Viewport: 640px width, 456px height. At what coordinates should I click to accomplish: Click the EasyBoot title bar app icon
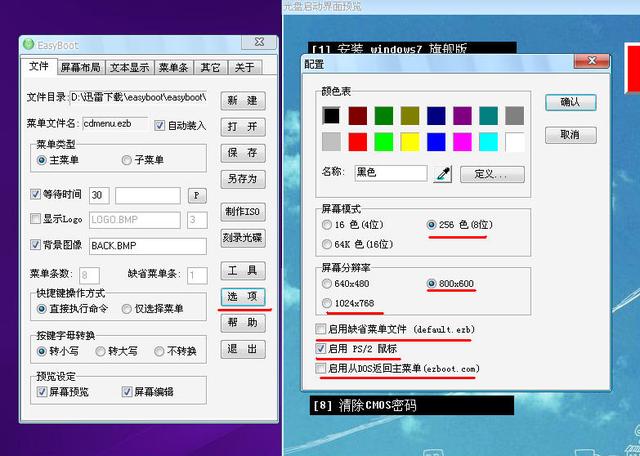coord(29,44)
